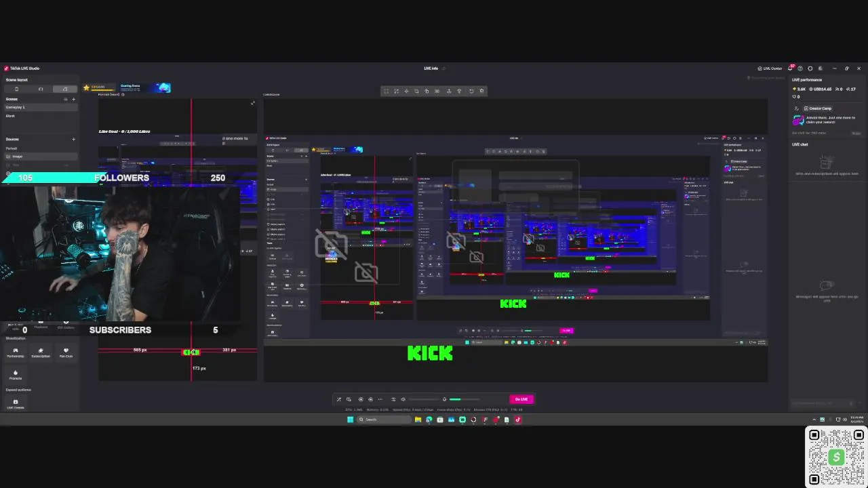Show hidden system tray icons
Viewport: 868px width, 488px height.
pyautogui.click(x=814, y=420)
